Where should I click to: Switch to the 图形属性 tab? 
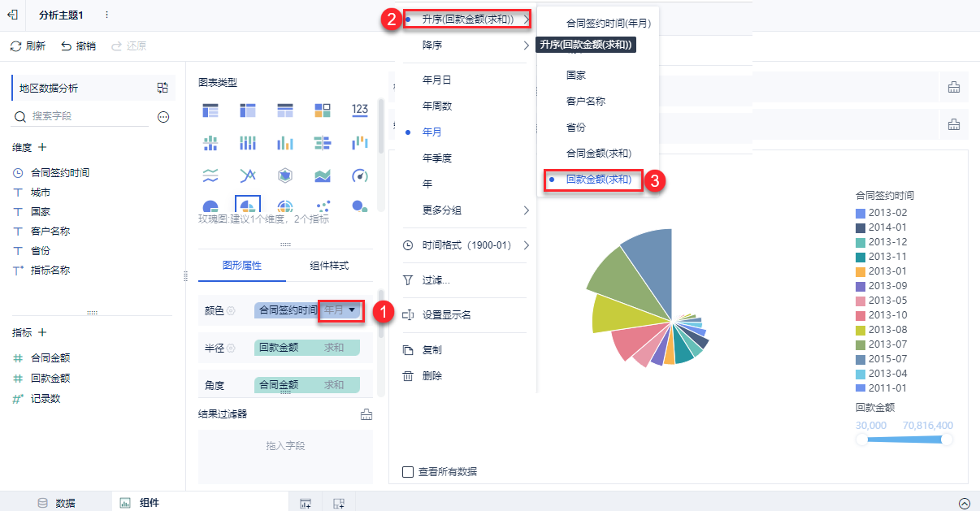pos(241,266)
